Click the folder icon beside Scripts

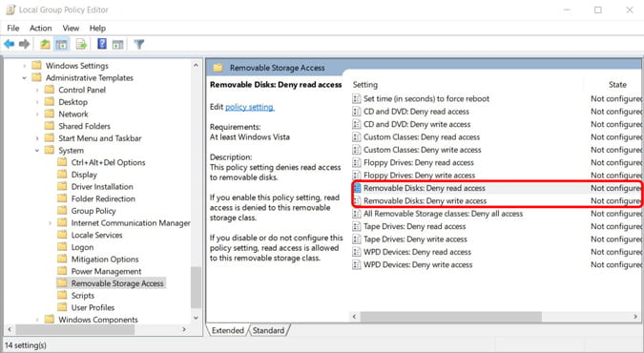pos(62,295)
